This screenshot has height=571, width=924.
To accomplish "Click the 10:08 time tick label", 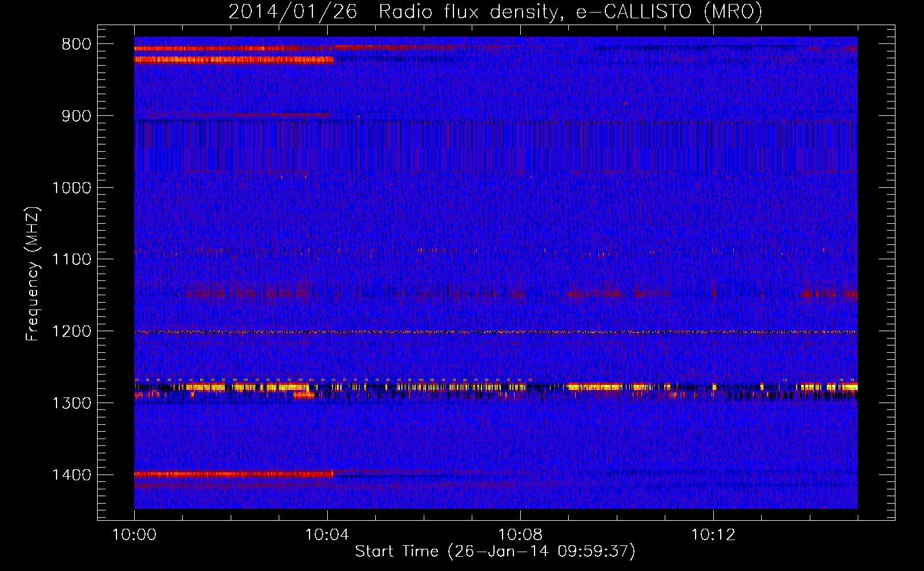I will tap(520, 535).
